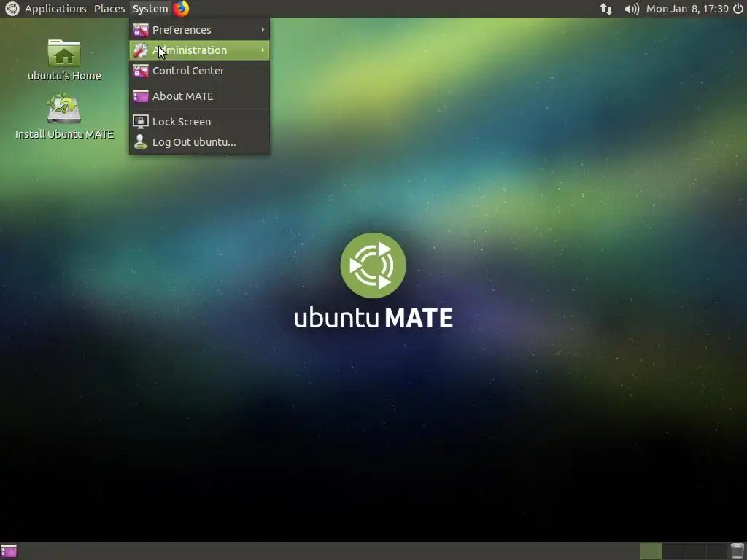Click the Administration wrench icon

(x=141, y=50)
